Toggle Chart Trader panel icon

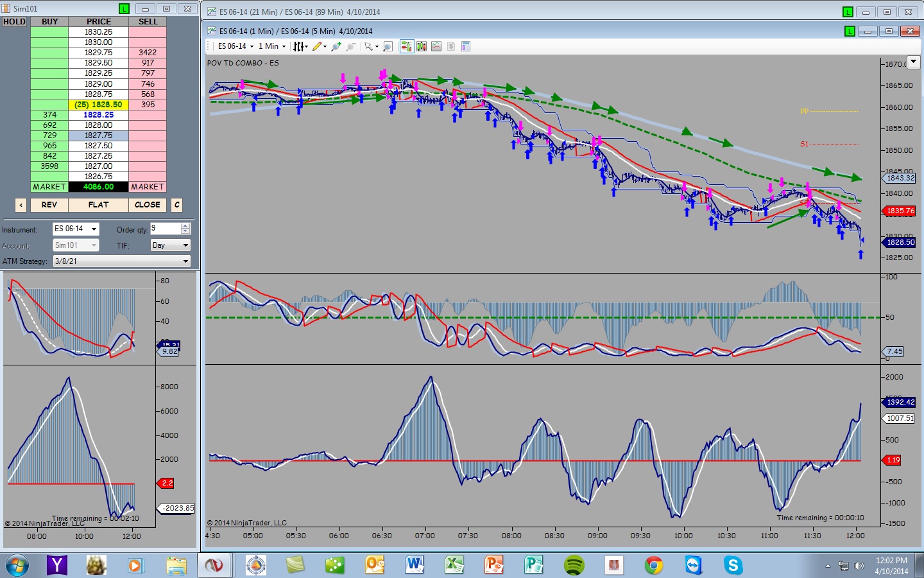click(406, 46)
